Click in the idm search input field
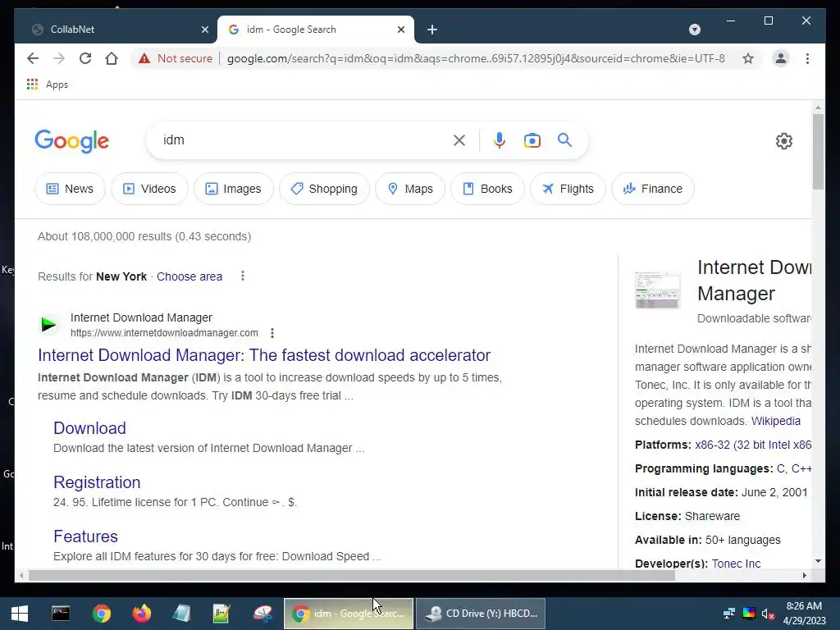Viewport: 840px width, 630px height. pos(303,140)
